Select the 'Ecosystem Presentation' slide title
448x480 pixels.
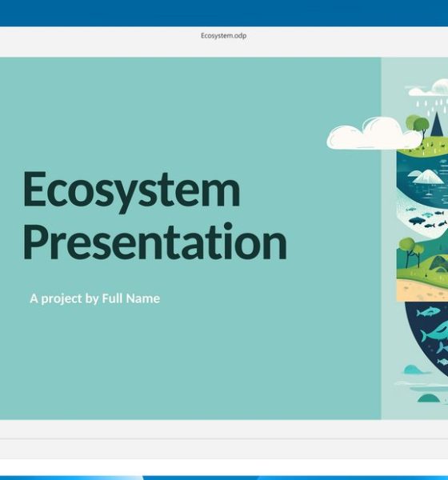155,215
